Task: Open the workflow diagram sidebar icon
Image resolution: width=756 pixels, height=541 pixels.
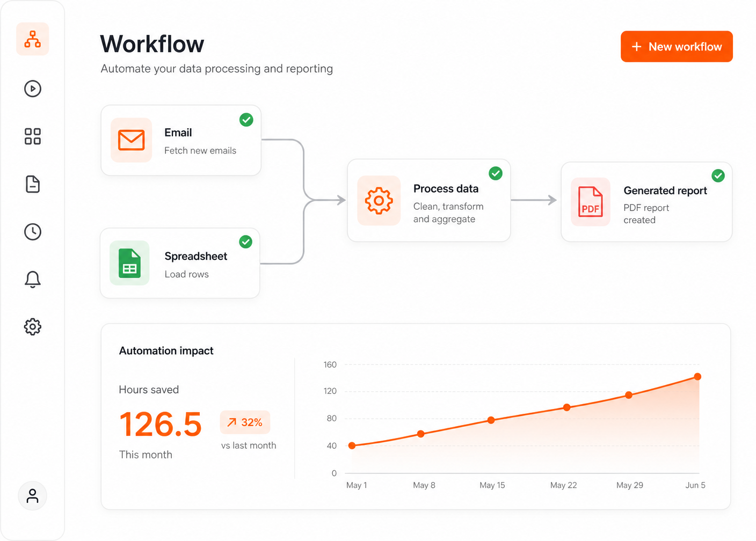Action: click(x=33, y=39)
